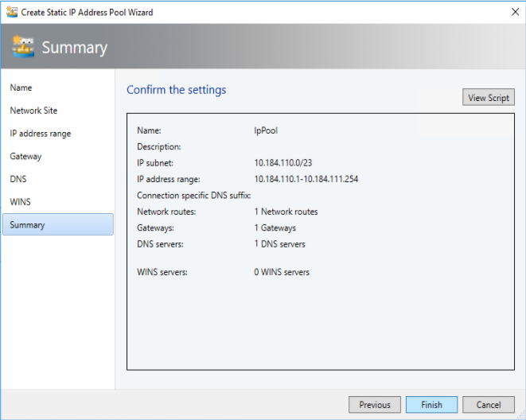Cancel the wizard
Viewport: 526px width, 420px height.
click(489, 405)
